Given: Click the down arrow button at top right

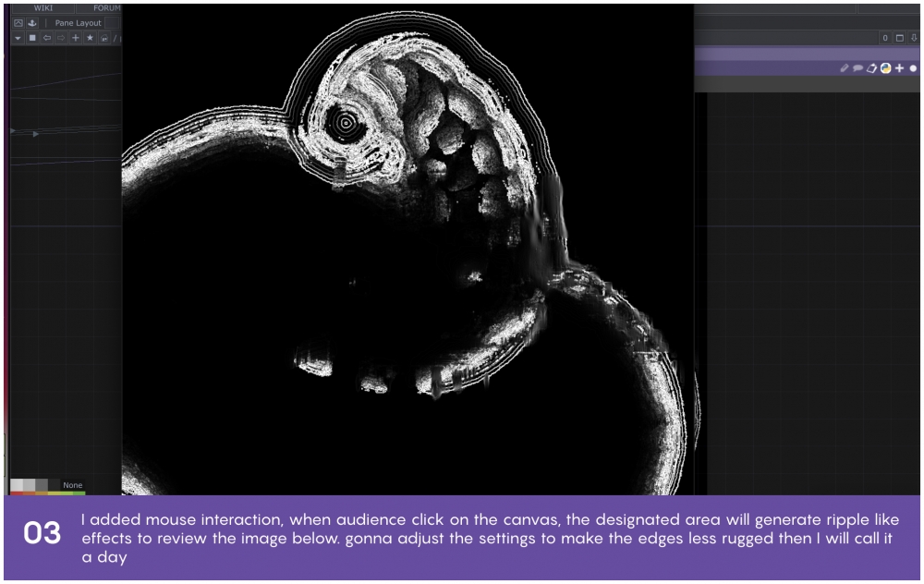Looking at the screenshot, I should pos(914,38).
